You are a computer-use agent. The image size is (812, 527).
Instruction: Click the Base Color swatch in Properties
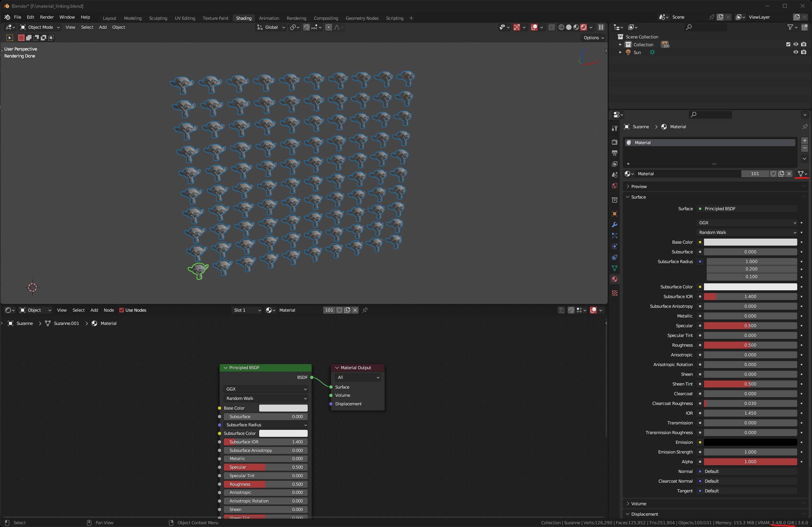point(750,242)
